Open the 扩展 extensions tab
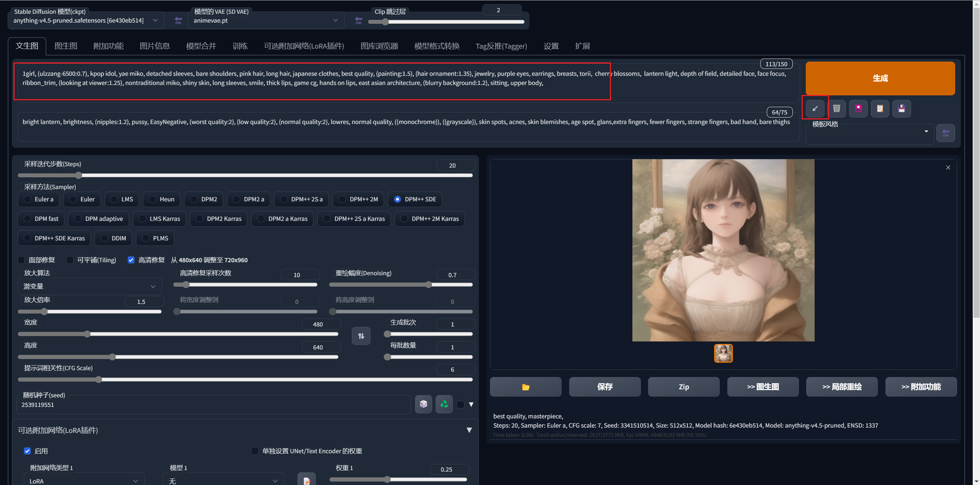This screenshot has width=980, height=485. coord(582,46)
